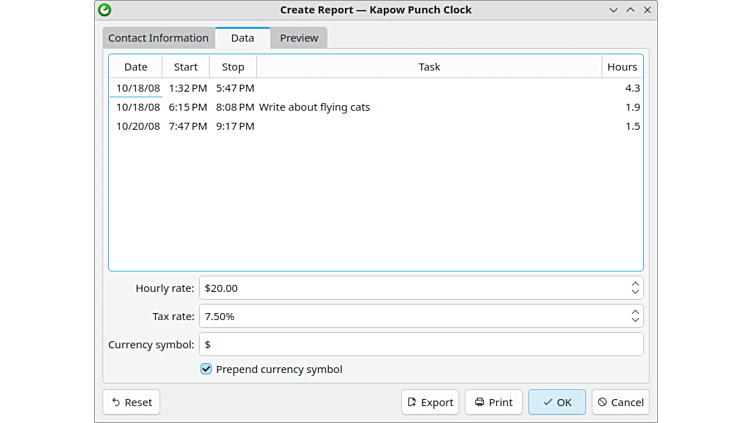Decrease tax rate with down arrow
The width and height of the screenshot is (752, 423).
(x=635, y=320)
